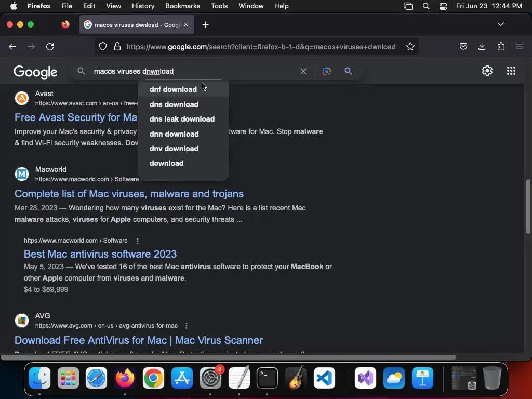Open Launchpad from the Dock
532x399 pixels.
click(68, 378)
